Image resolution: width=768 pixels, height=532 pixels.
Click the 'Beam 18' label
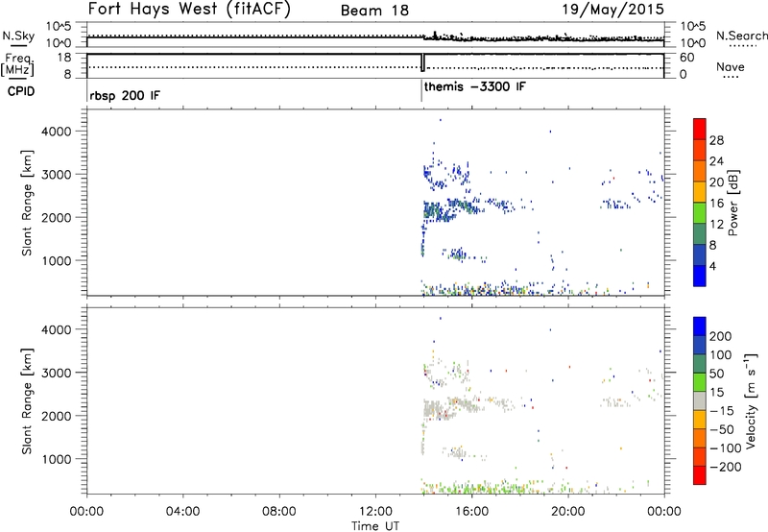(x=374, y=11)
